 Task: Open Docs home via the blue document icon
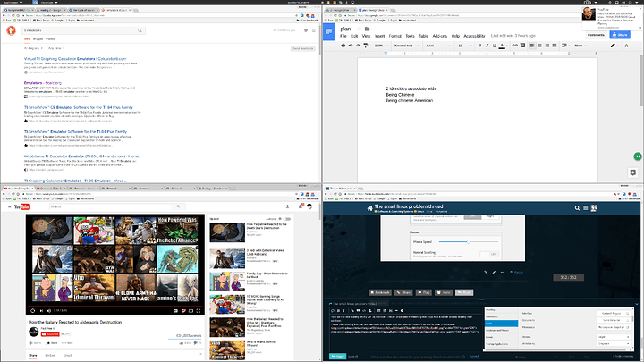(x=328, y=32)
